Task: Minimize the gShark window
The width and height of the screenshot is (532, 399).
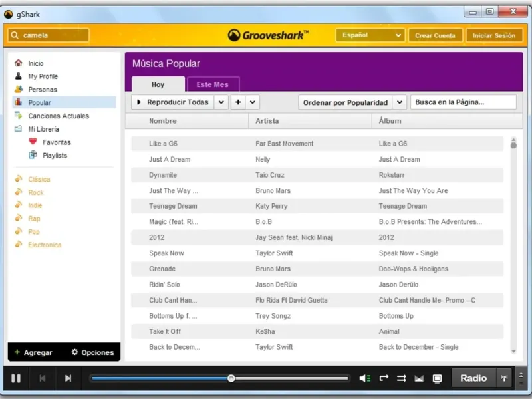Action: click(473, 12)
